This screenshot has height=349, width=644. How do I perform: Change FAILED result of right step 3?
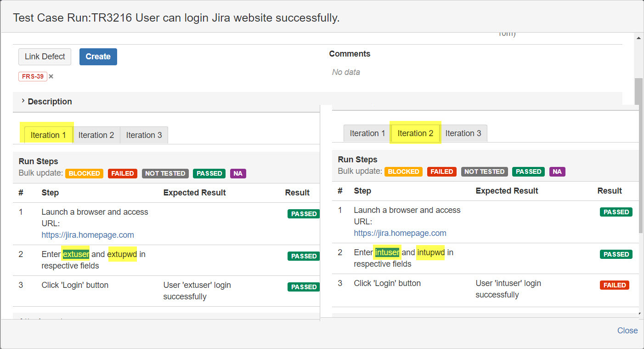click(x=614, y=285)
